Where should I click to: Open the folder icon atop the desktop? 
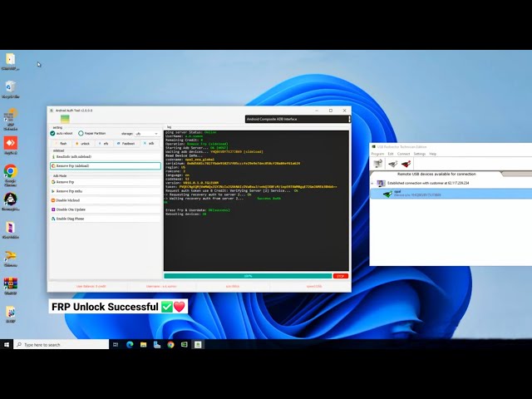pyautogui.click(x=10, y=62)
